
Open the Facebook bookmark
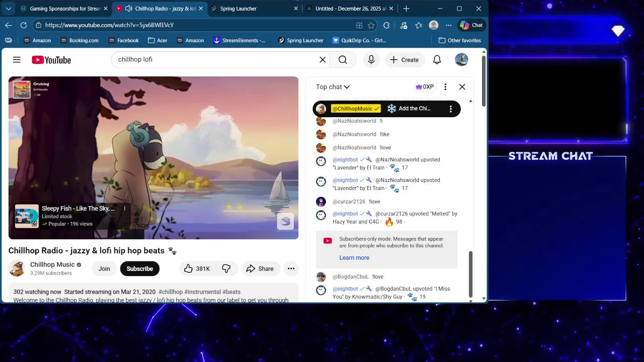[x=123, y=40]
